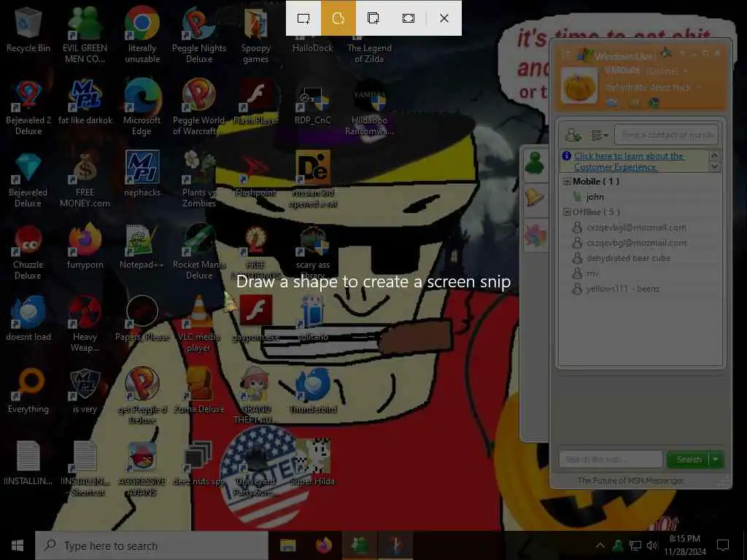Viewport: 747px width, 560px height.
Task: Open VLC media player icon
Action: click(x=199, y=324)
